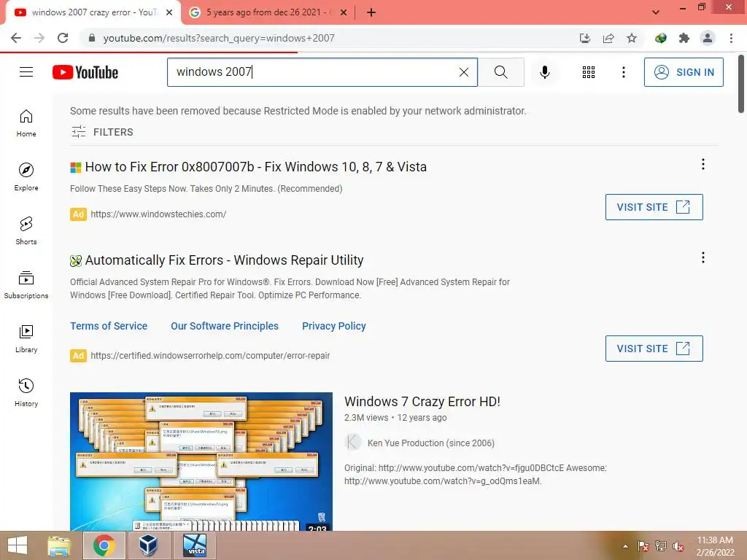This screenshot has width=747, height=560.
Task: Open the Windows Start button
Action: pos(18,545)
